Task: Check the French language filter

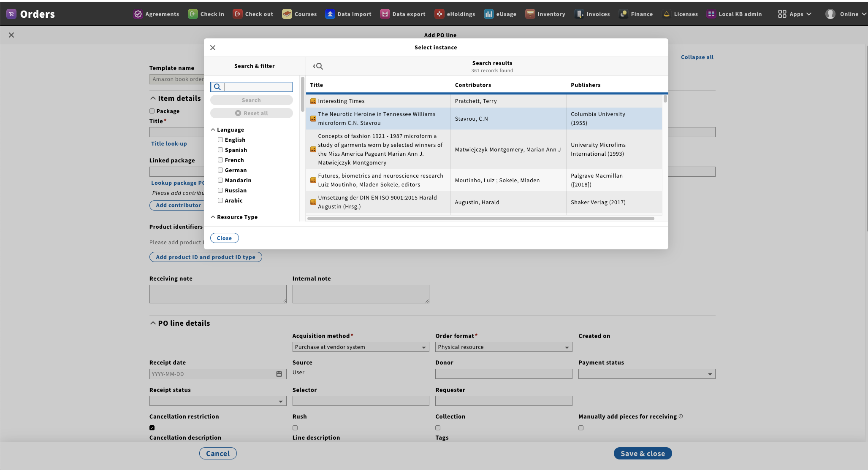Action: (220, 160)
